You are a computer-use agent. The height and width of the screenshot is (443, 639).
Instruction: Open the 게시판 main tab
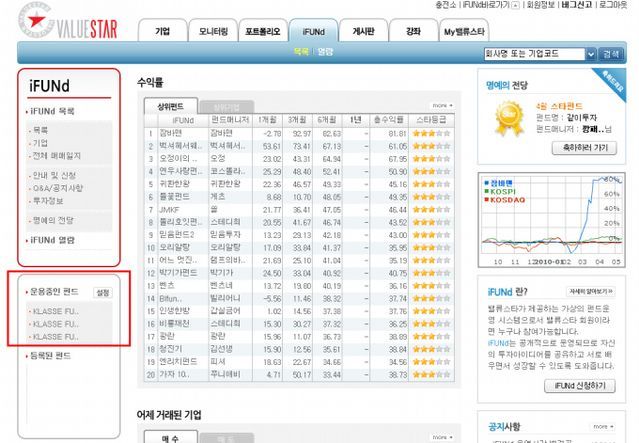(363, 31)
